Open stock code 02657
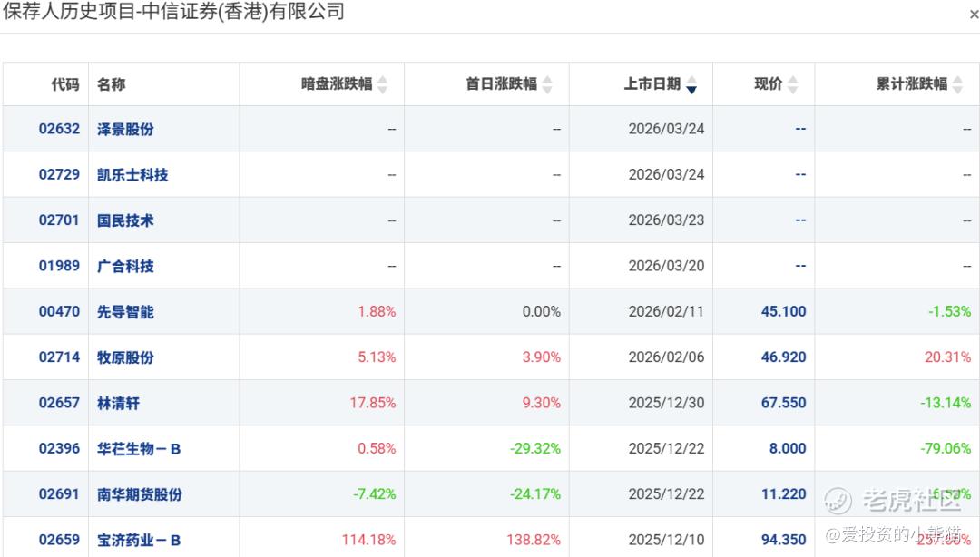Screen dimensions: 980x557 pos(59,403)
